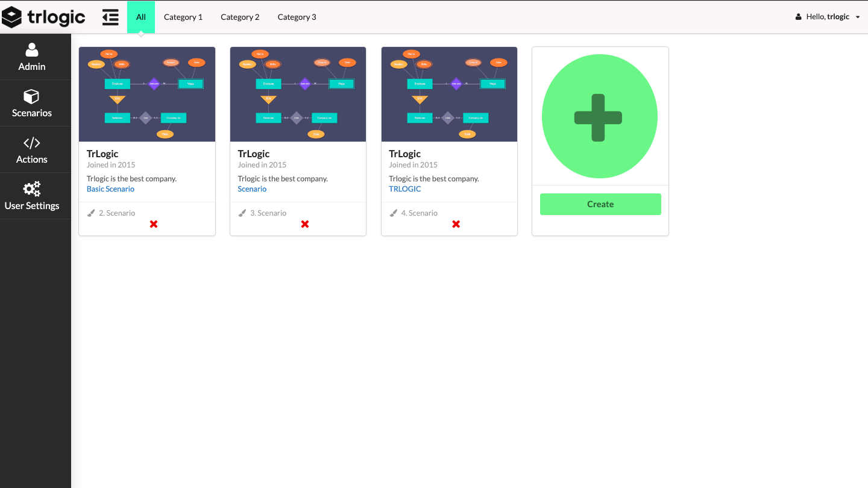The width and height of the screenshot is (868, 488).
Task: Switch to the Category 1 tab
Action: 183,17
